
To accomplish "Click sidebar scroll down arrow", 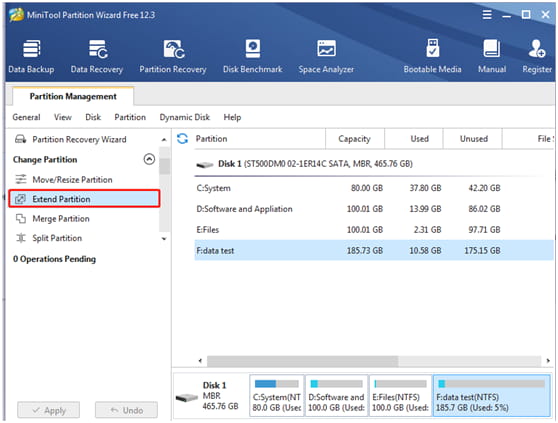I will click(x=164, y=239).
